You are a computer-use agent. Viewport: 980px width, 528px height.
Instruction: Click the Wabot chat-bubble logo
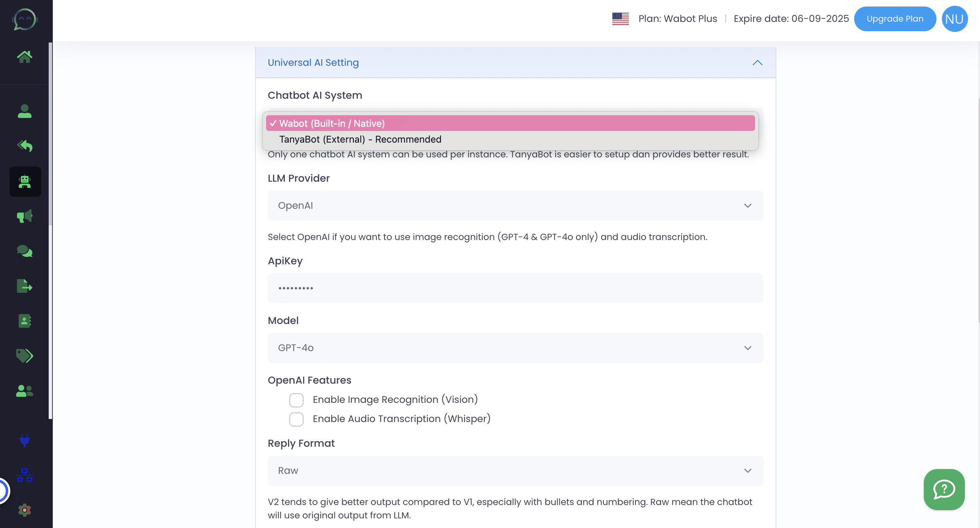point(25,19)
